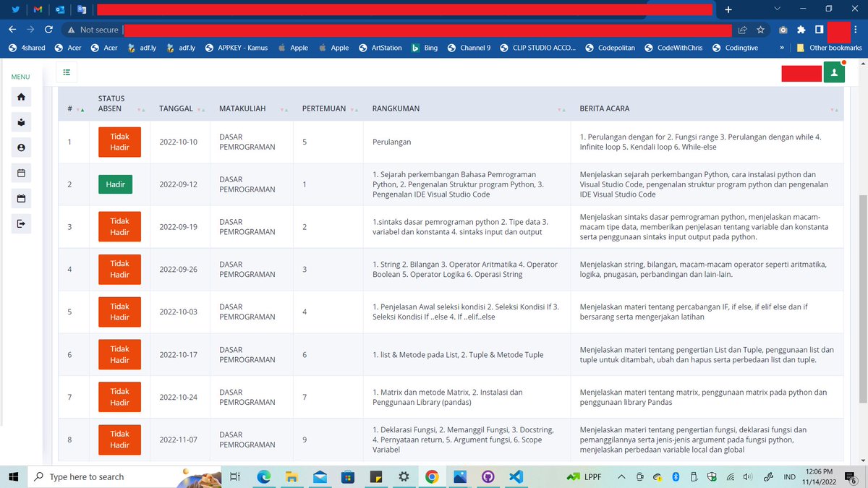This screenshot has width=868, height=488.
Task: Open the Windows Start menu
Action: (13, 476)
